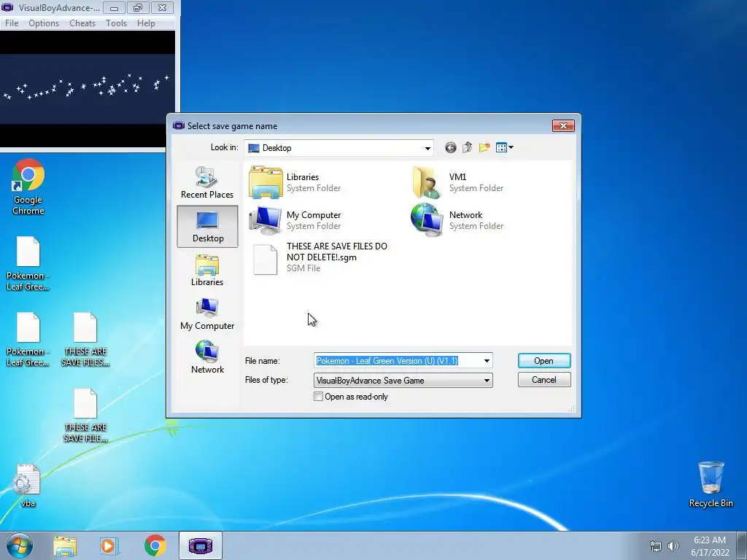Image resolution: width=747 pixels, height=560 pixels.
Task: Select THESE ARE SAVE FILE... file above vba
Action: pos(85,416)
